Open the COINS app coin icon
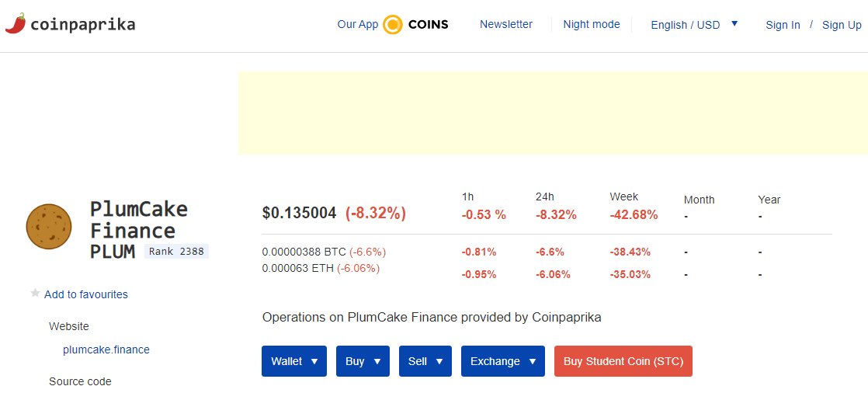 click(393, 24)
